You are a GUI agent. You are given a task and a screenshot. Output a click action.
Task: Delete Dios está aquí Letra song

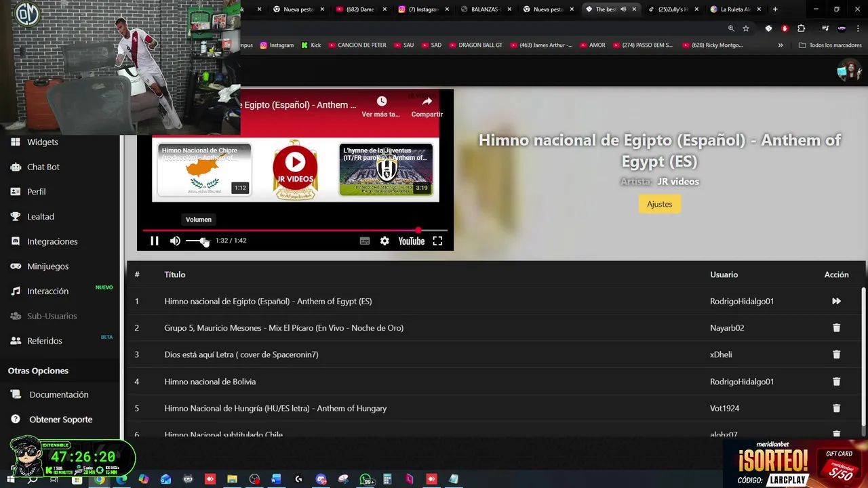836,354
